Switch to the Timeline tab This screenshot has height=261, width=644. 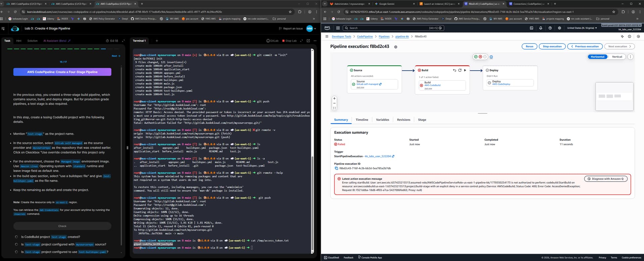pos(362,120)
